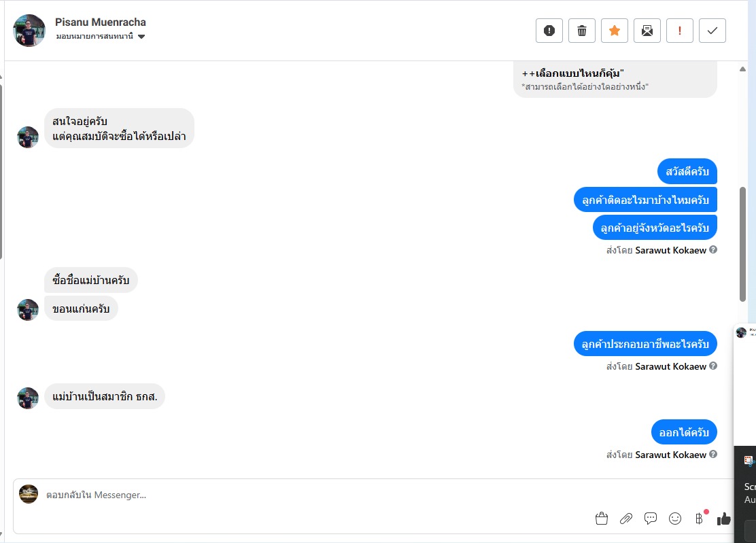
Task: Click the orange star follow-up icon
Action: tap(615, 31)
